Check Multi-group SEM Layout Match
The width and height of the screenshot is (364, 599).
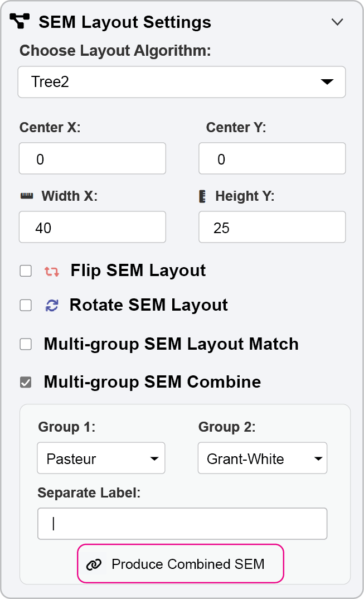(x=26, y=344)
